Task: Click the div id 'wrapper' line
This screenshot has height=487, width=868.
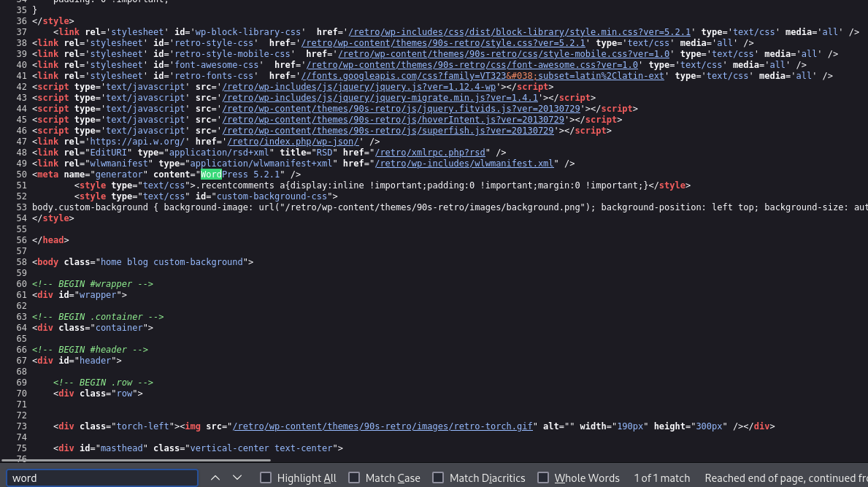Action: (x=80, y=295)
